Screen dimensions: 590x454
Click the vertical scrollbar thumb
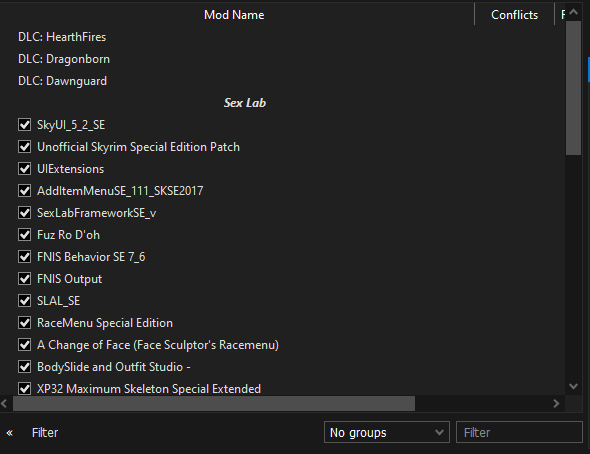(x=573, y=88)
